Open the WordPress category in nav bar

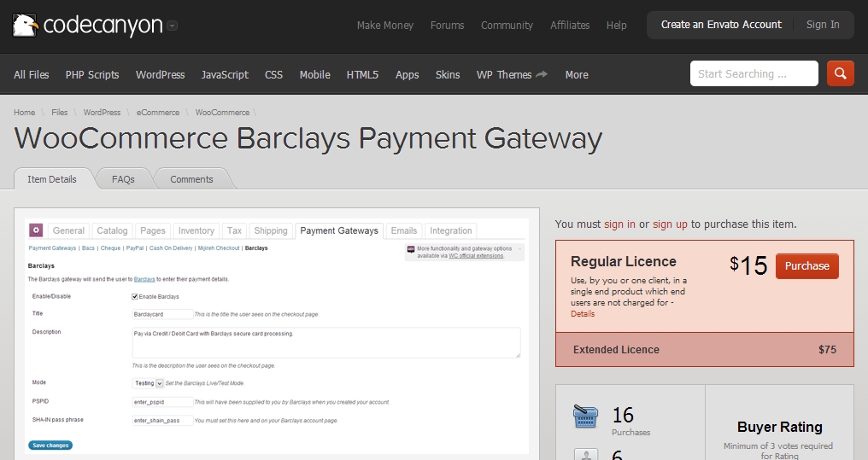160,74
